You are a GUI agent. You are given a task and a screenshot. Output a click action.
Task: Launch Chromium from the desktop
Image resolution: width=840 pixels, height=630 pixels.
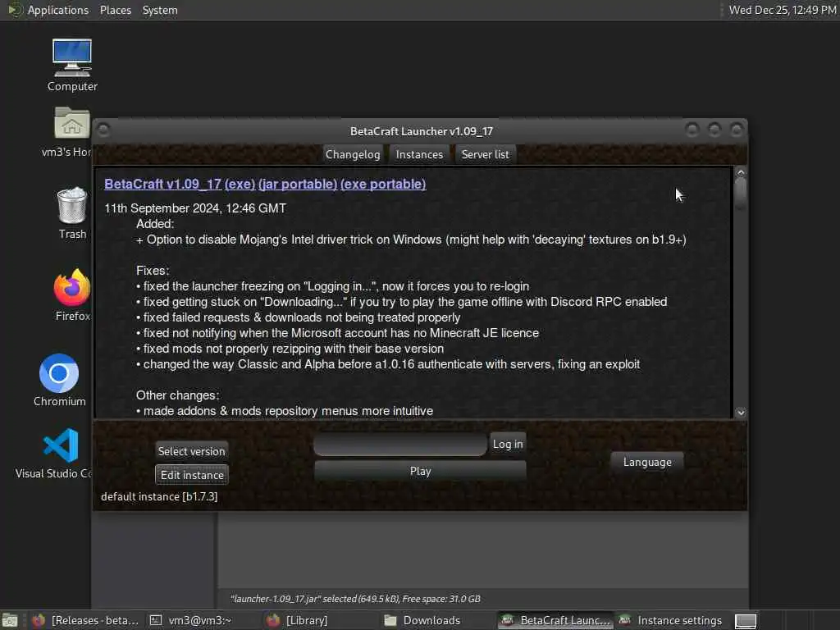click(59, 380)
